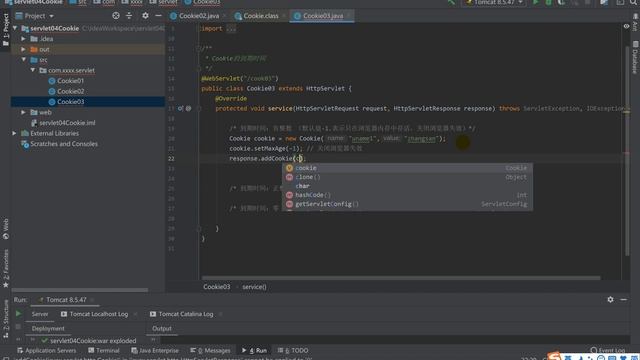The height and width of the screenshot is (360, 640).
Task: Expand the web folder
Action: 23,112
